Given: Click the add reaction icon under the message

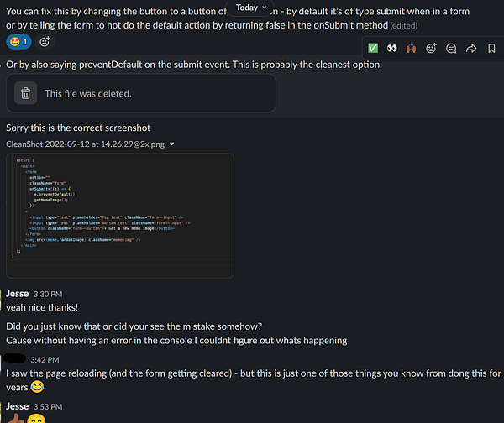Looking at the screenshot, I should (x=45, y=41).
